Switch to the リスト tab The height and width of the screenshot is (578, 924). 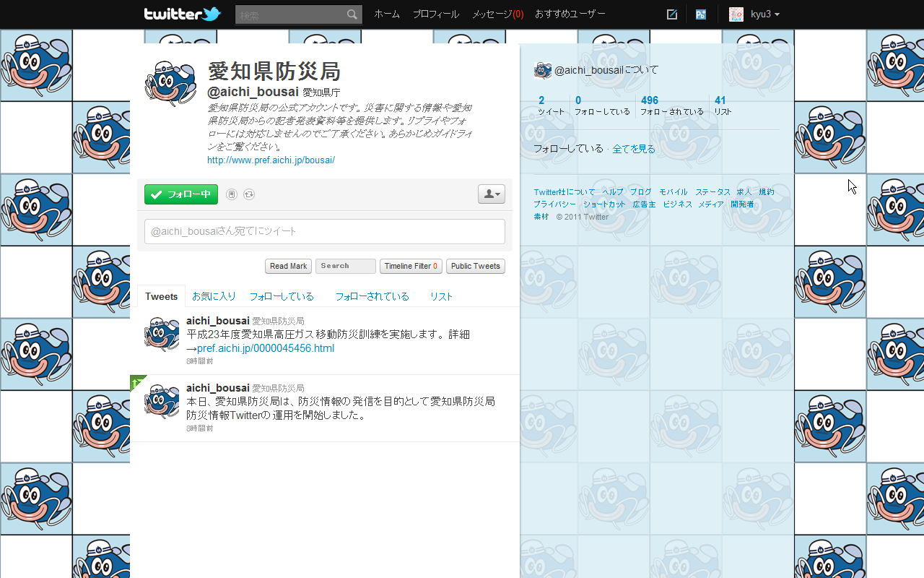[441, 296]
